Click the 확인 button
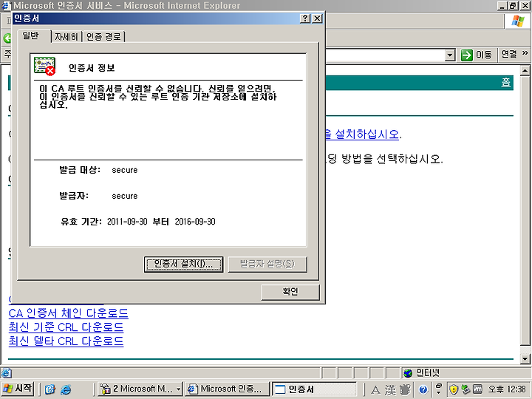This screenshot has width=532, height=399. click(290, 292)
